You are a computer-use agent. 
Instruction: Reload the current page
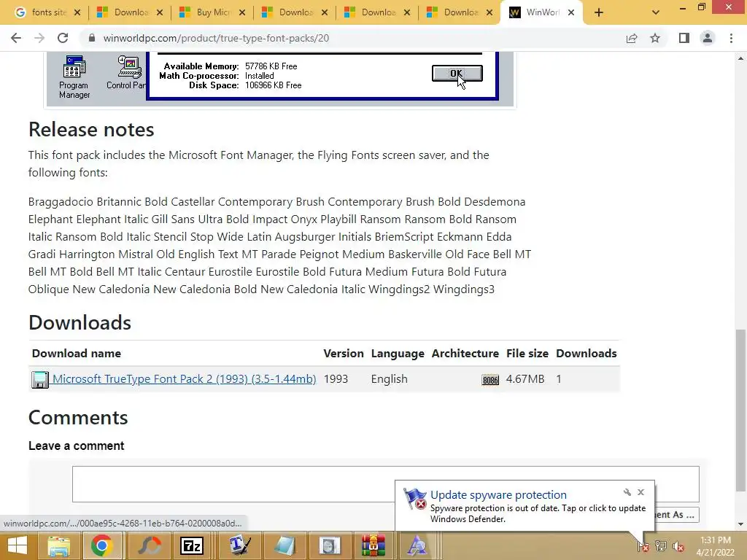pos(63,38)
